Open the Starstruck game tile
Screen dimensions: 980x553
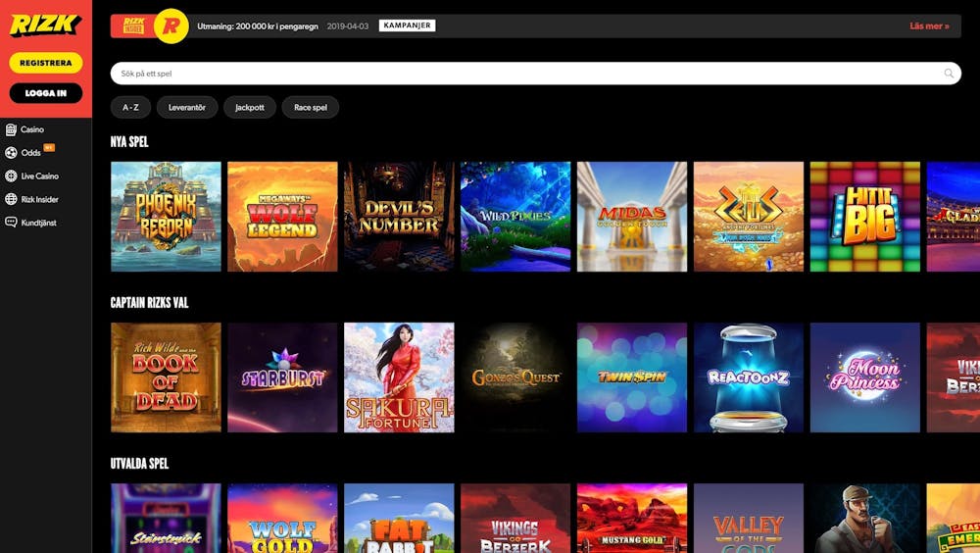(166, 518)
